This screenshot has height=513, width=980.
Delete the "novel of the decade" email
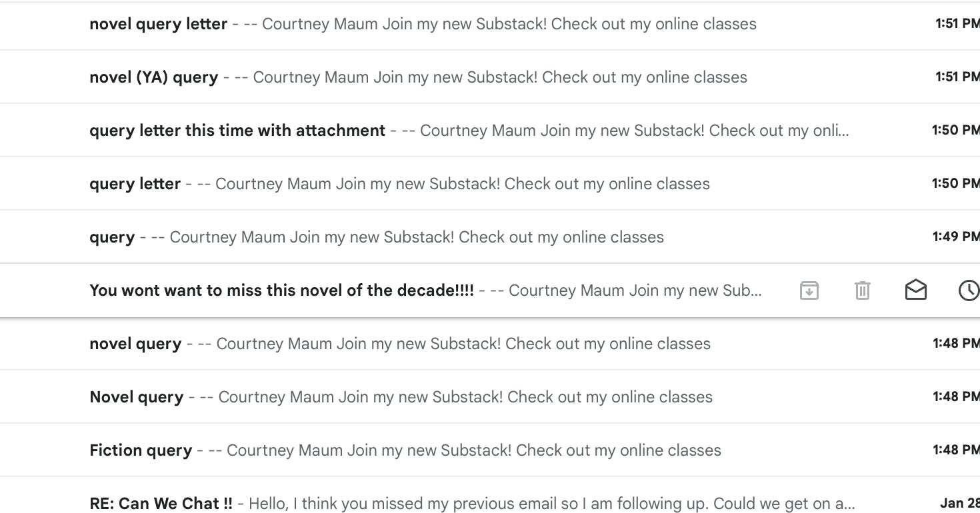point(862,290)
